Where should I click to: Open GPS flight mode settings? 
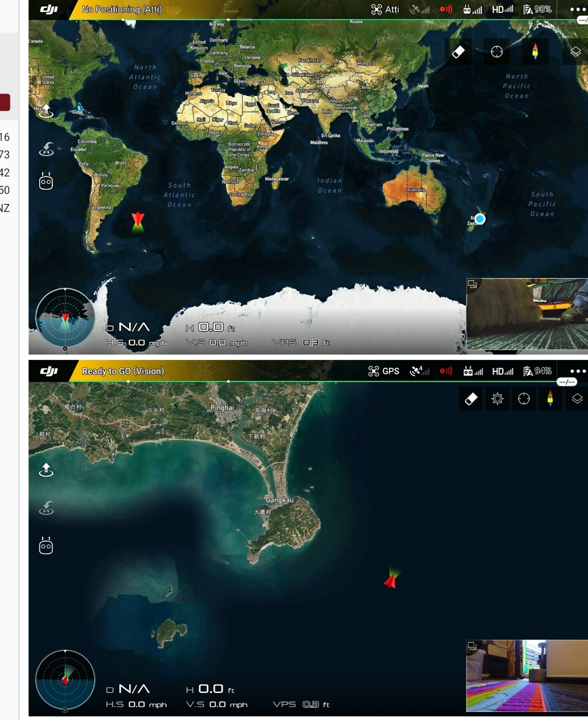[384, 371]
